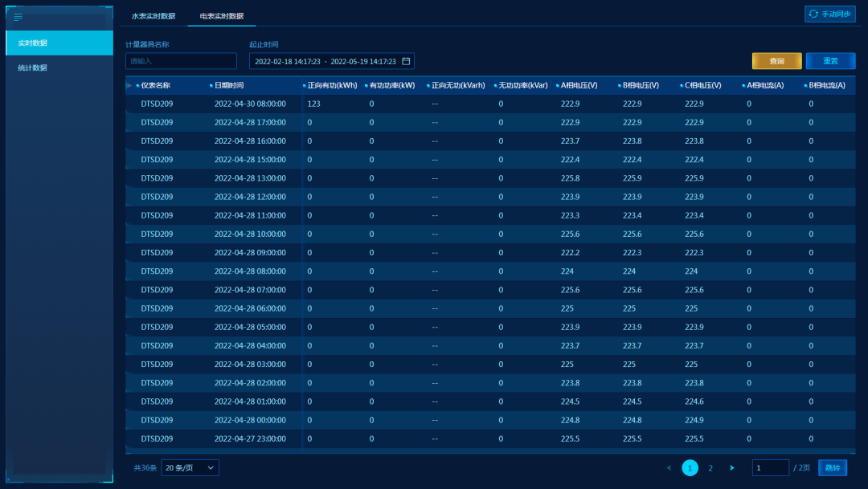Click the manual sync (手动同步) refresh button
This screenshot has height=489, width=868.
pos(830,14)
